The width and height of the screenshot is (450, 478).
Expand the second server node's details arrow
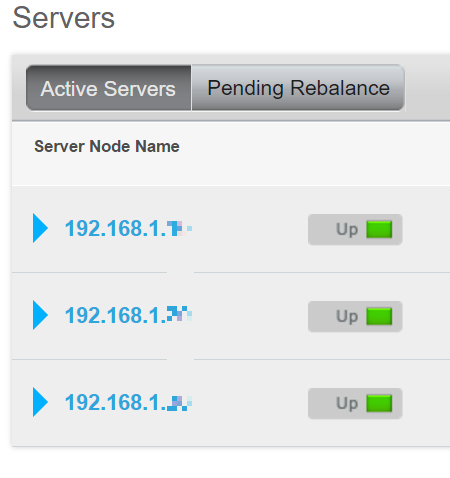pos(40,315)
